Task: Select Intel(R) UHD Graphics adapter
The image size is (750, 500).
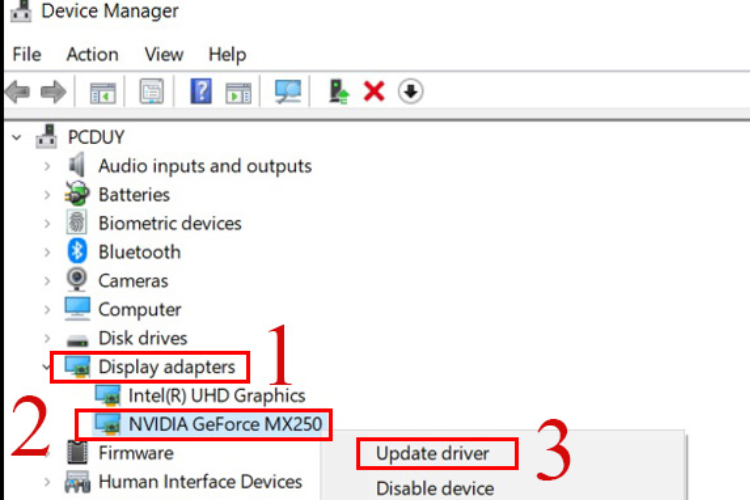Action: coord(216,395)
